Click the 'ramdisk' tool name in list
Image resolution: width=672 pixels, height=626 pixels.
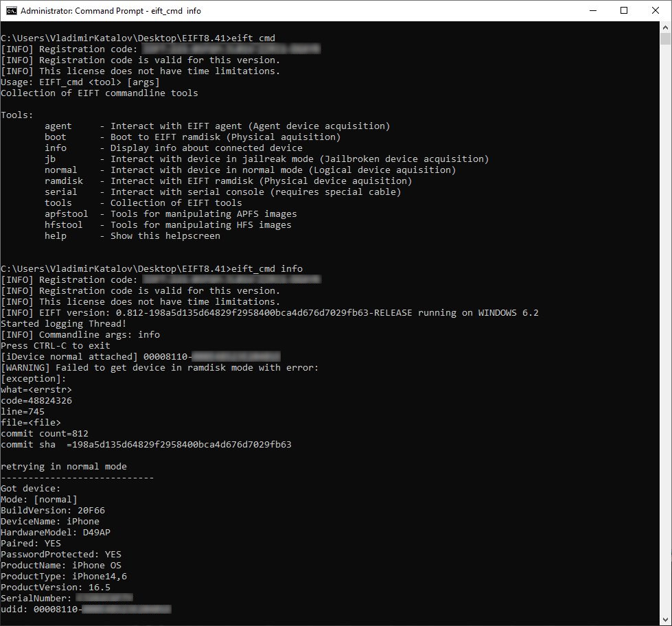pyautogui.click(x=63, y=181)
